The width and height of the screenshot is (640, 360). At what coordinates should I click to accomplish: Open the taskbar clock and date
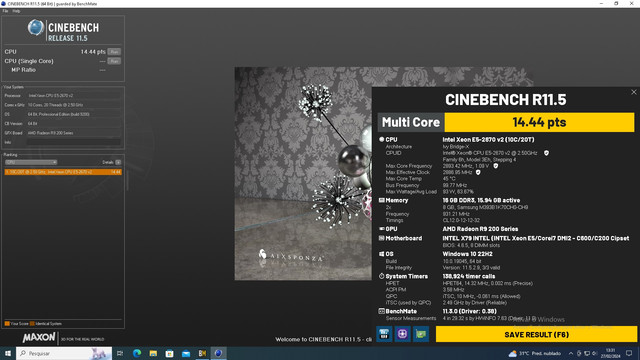tap(610, 353)
